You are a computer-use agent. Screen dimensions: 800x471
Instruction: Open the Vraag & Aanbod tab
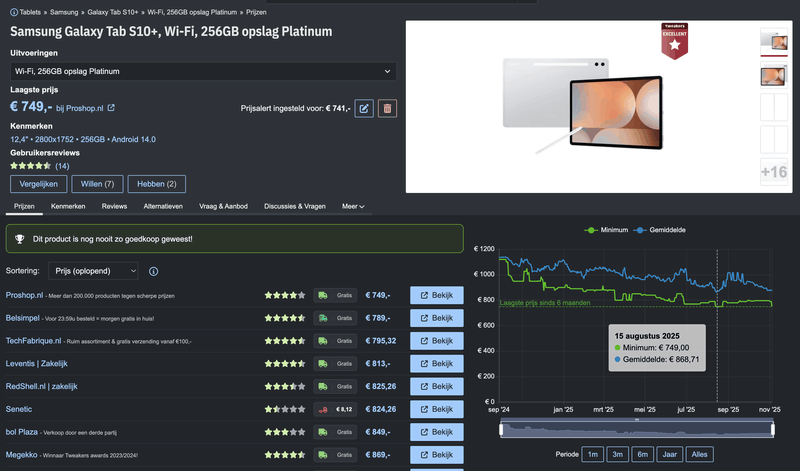[223, 206]
